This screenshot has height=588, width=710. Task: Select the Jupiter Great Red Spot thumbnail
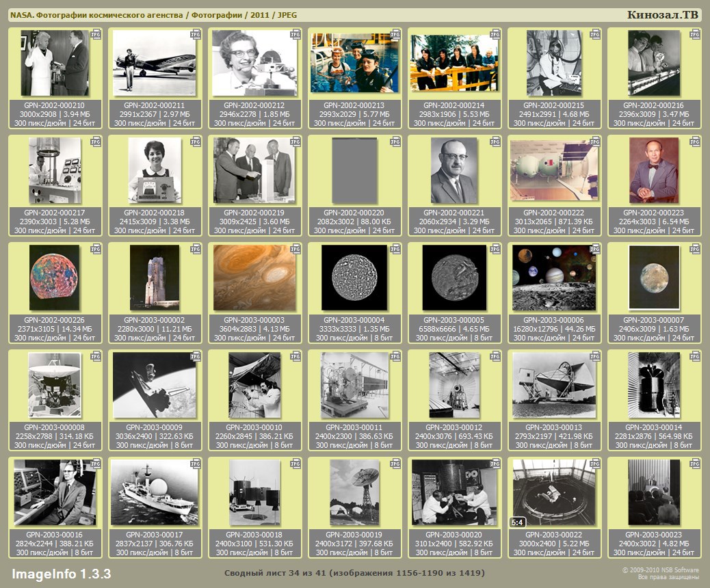point(254,278)
